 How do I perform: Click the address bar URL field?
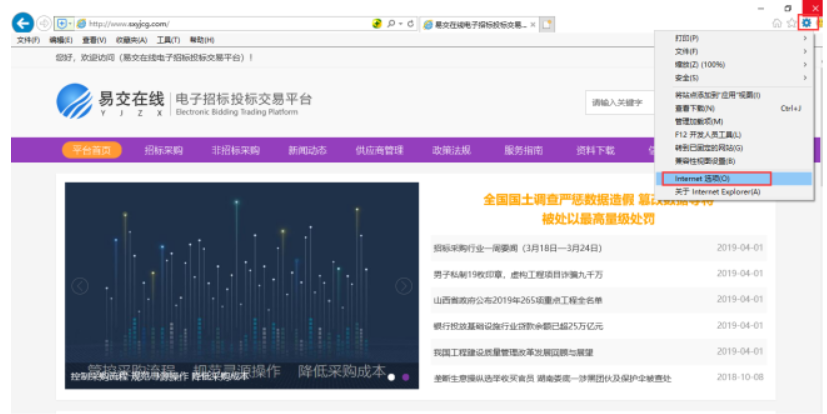227,24
